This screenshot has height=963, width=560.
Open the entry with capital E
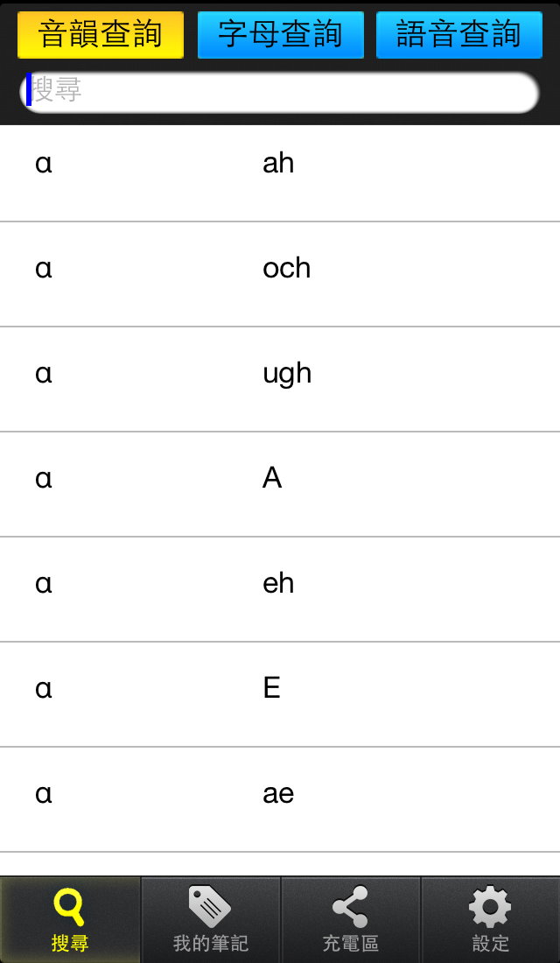(x=280, y=694)
